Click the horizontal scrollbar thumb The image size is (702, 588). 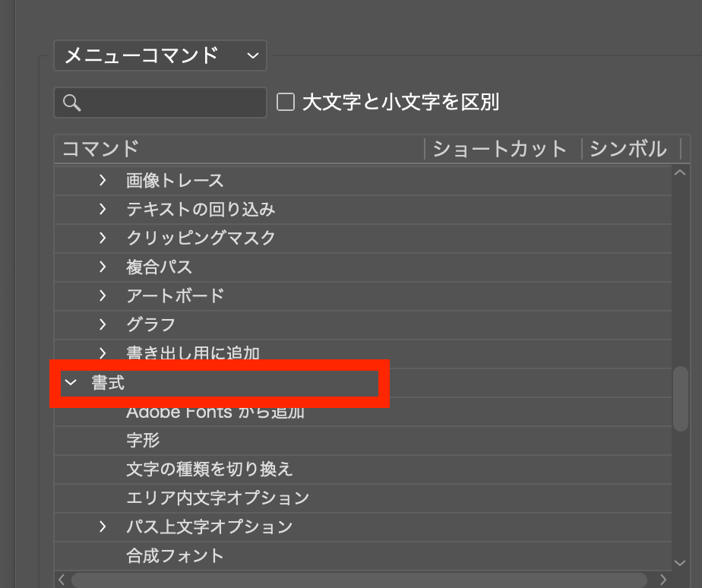359,580
